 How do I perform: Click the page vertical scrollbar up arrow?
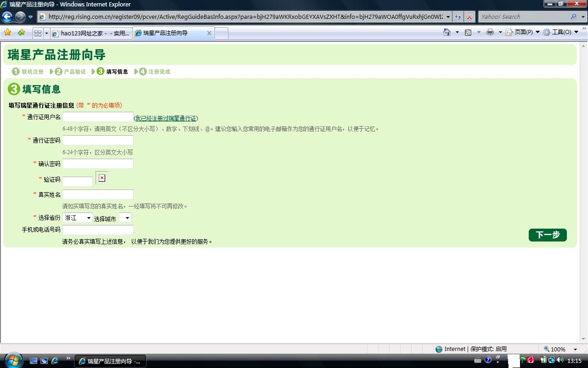584,46
